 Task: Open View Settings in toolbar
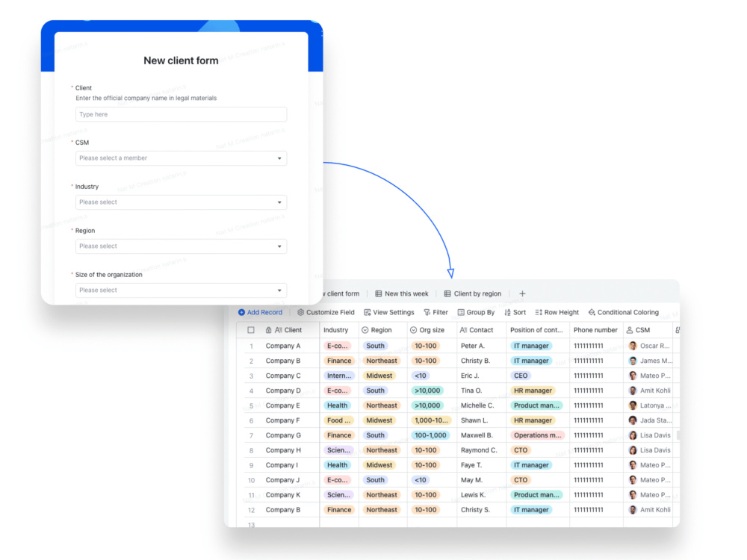[x=388, y=312]
